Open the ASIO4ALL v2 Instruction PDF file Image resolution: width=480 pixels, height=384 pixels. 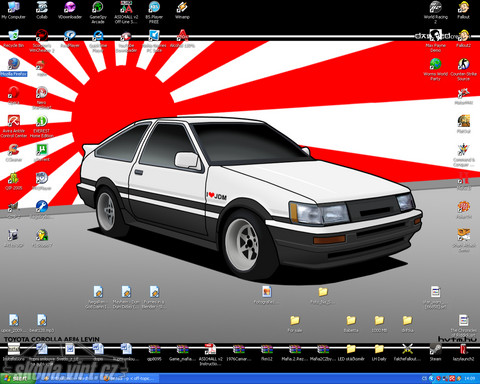coord(210,354)
